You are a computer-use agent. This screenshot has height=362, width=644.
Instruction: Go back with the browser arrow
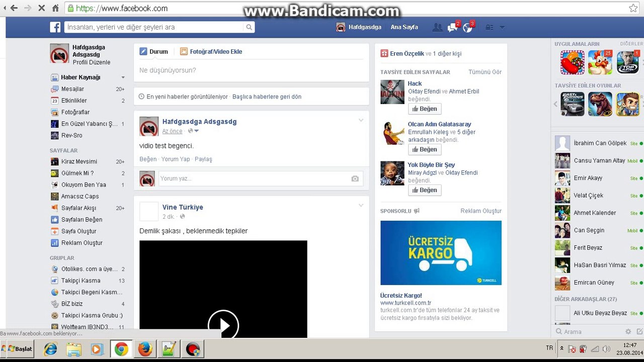14,8
